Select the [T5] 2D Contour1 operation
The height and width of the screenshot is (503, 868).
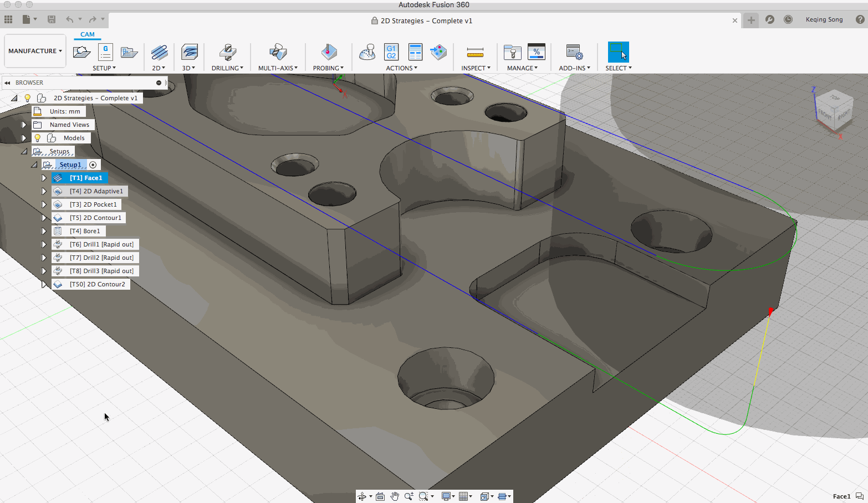coord(95,218)
